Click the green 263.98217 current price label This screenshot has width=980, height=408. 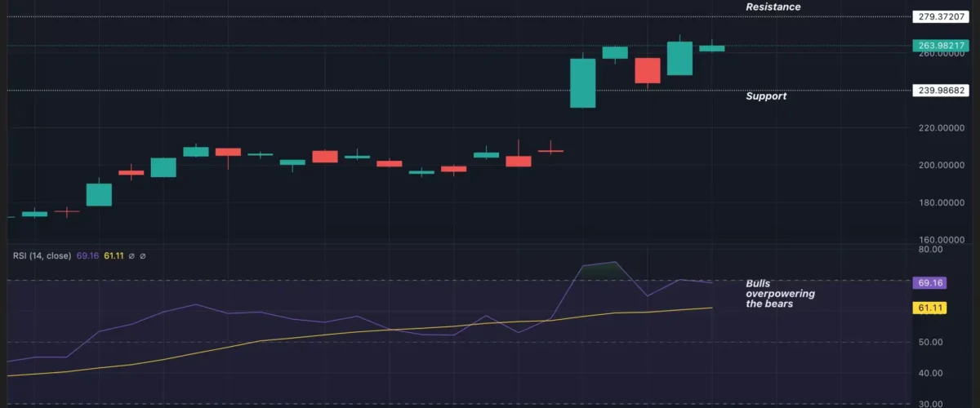tap(941, 46)
